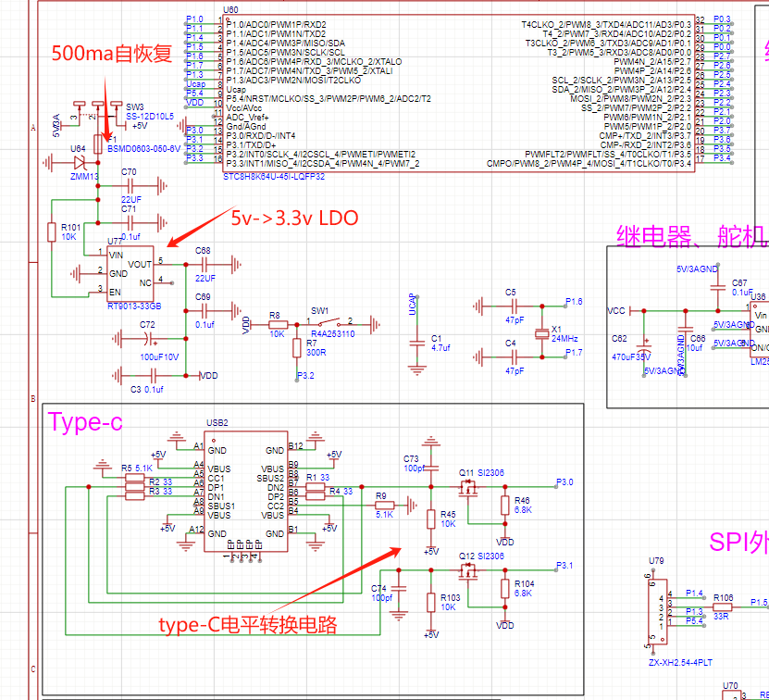Select the C69 0.1uf capacitor symbol
The height and width of the screenshot is (700, 769).
[204, 311]
